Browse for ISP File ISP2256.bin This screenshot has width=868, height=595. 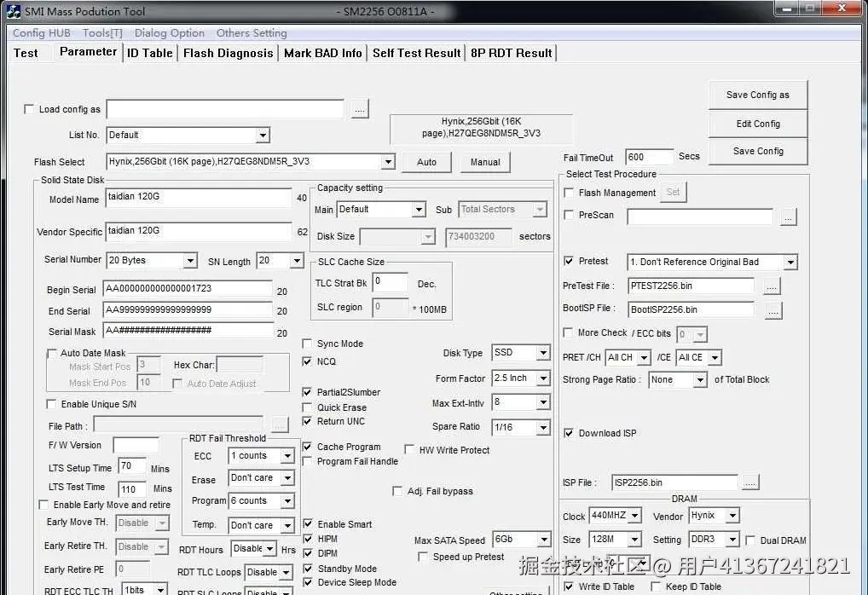[750, 482]
